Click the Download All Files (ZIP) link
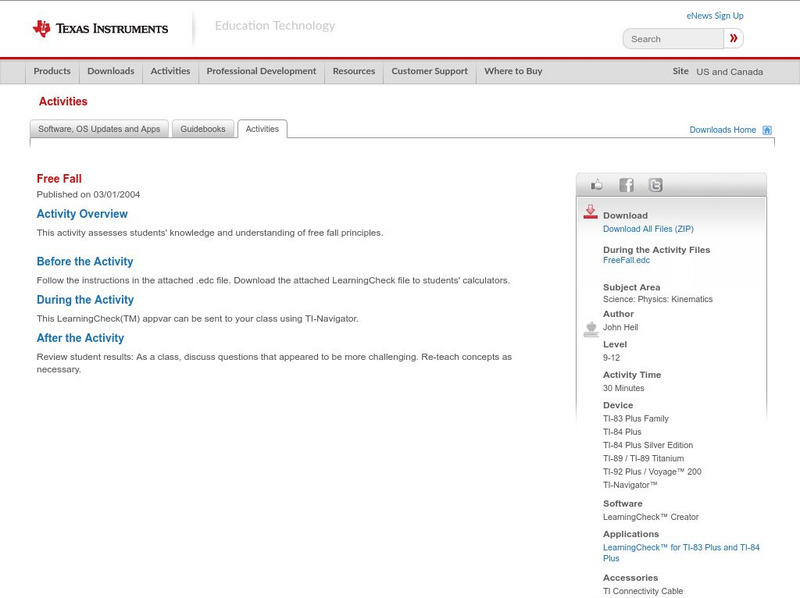 coord(648,229)
